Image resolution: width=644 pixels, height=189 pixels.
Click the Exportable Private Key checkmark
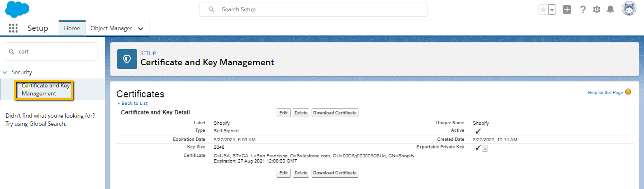(x=478, y=148)
